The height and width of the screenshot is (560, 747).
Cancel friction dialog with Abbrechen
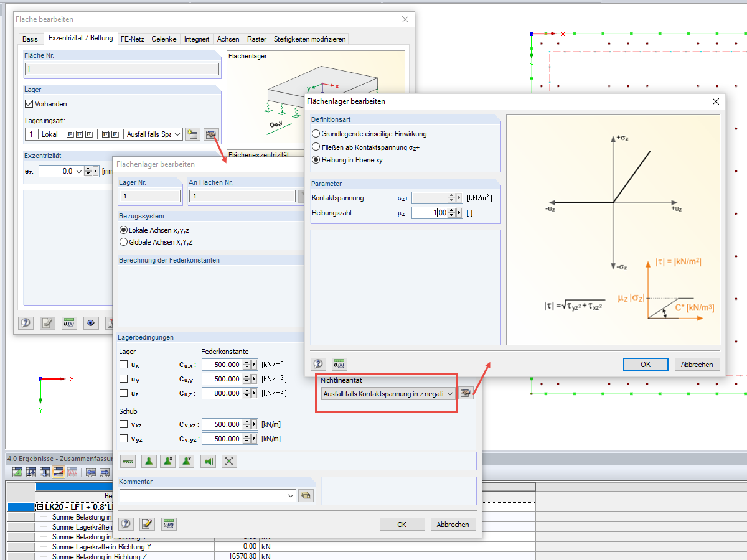[x=697, y=364]
